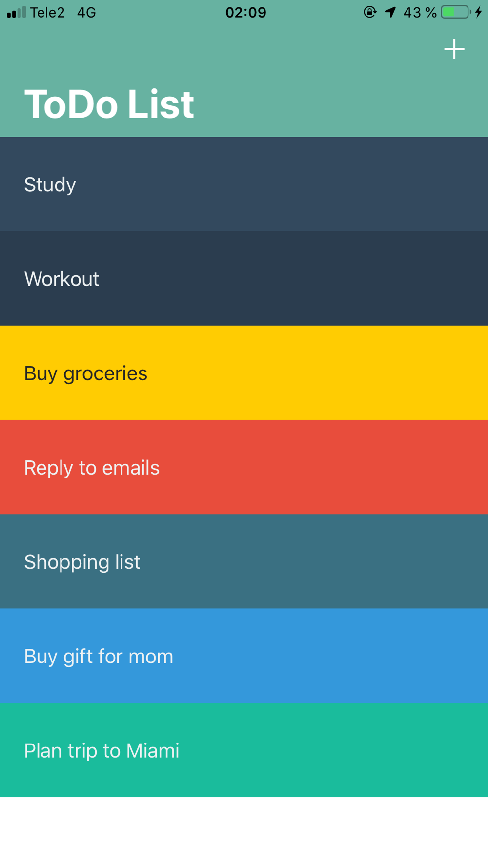488x868 pixels.
Task: Tap the cellular signal bars icon
Action: click(16, 12)
